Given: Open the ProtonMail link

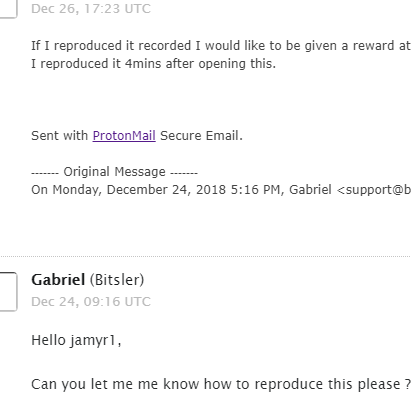Looking at the screenshot, I should click(x=124, y=136).
